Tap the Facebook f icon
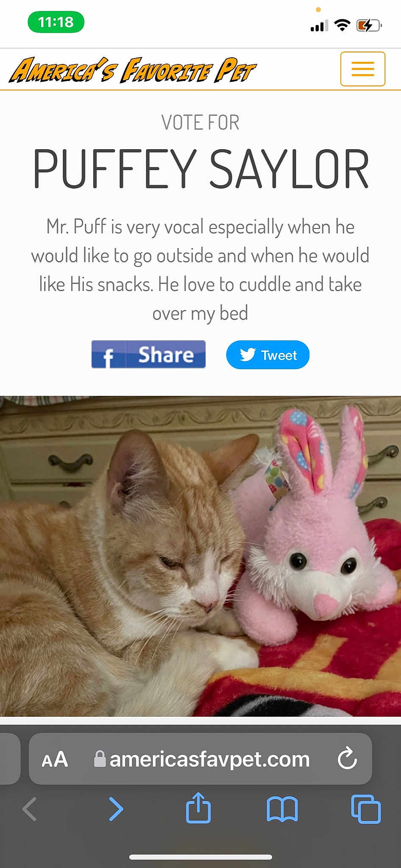Screen dimensions: 401x868 coord(108,355)
